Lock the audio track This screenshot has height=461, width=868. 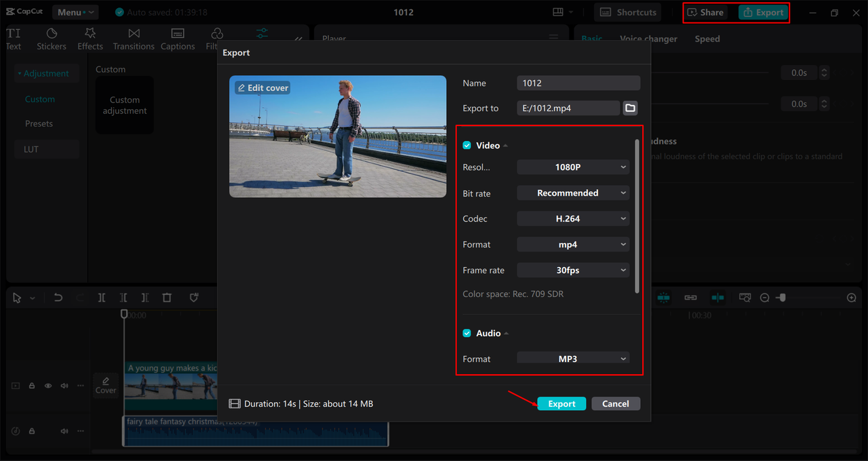[32, 431]
